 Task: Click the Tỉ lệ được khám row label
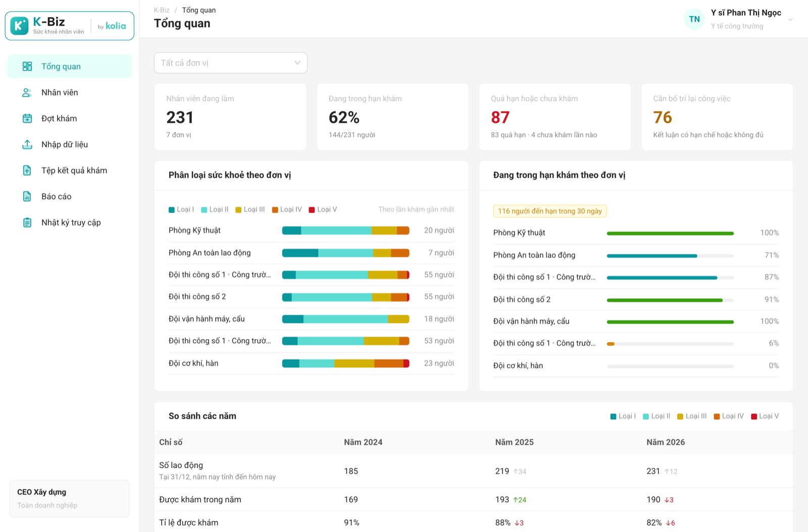pyautogui.click(x=188, y=522)
